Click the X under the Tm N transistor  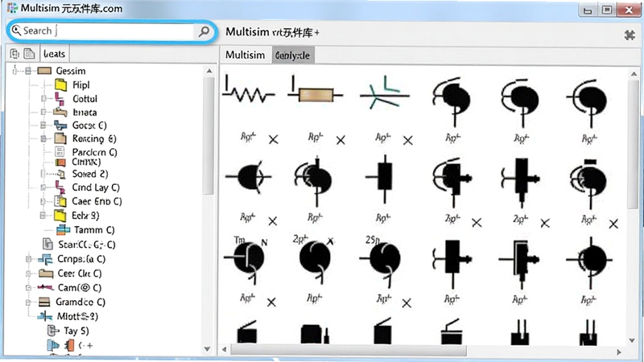(x=271, y=302)
